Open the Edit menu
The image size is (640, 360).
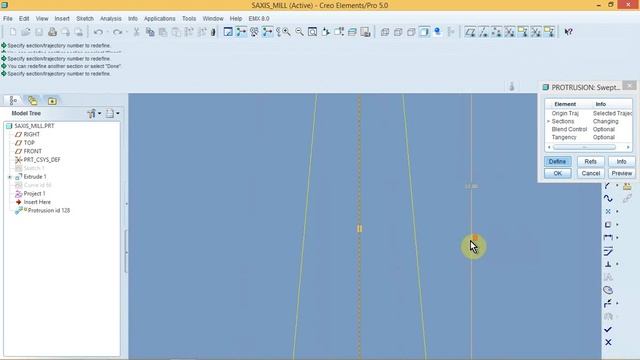tap(24, 19)
